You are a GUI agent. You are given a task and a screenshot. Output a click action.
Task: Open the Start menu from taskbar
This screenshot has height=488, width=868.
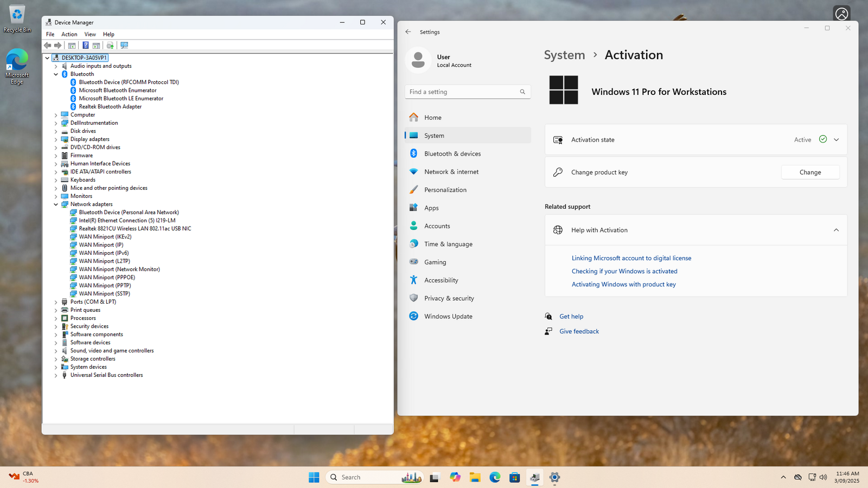coord(314,477)
